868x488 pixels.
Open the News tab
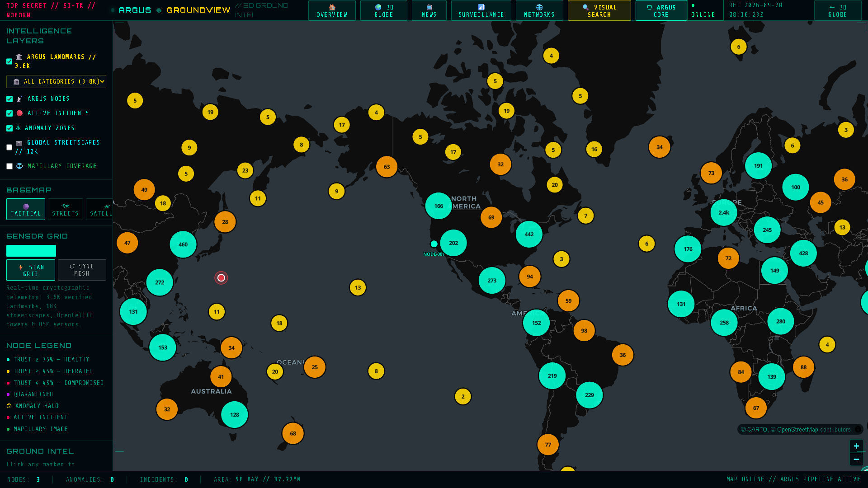(429, 10)
